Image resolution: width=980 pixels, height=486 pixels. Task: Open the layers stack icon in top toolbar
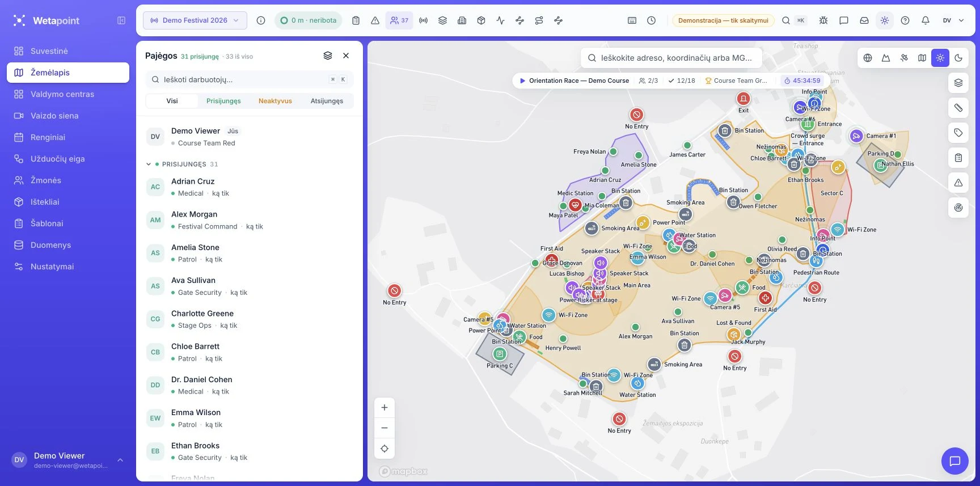point(443,20)
